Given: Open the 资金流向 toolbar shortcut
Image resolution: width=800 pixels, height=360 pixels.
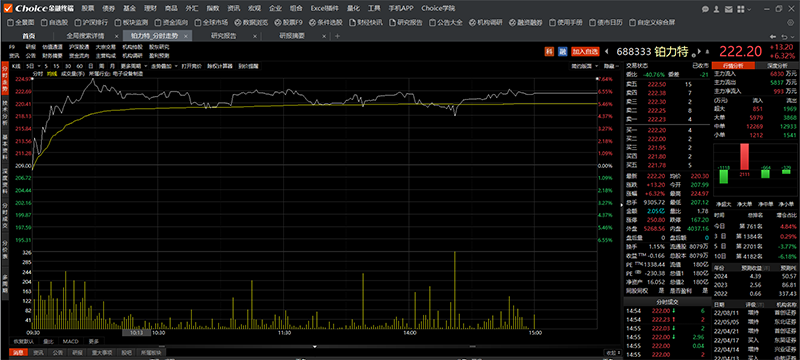Looking at the screenshot, I should tap(171, 22).
